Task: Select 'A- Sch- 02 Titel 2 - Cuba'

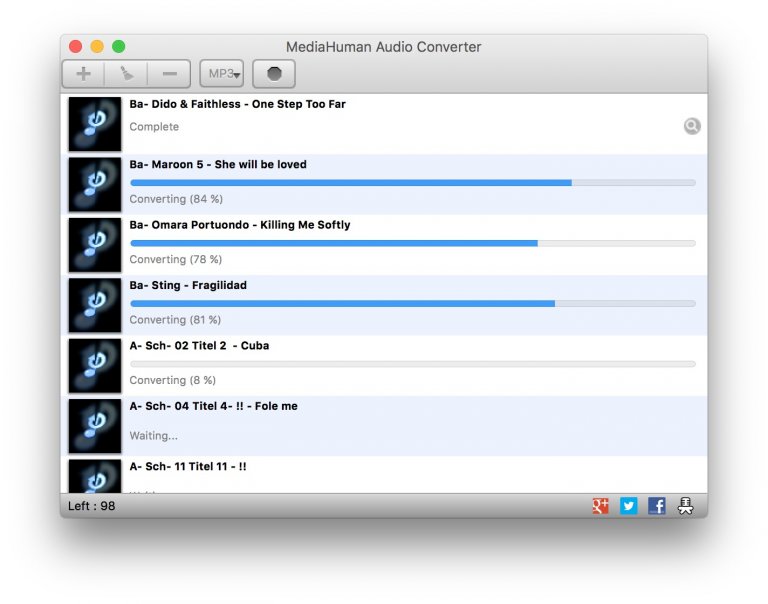Action: (x=199, y=345)
